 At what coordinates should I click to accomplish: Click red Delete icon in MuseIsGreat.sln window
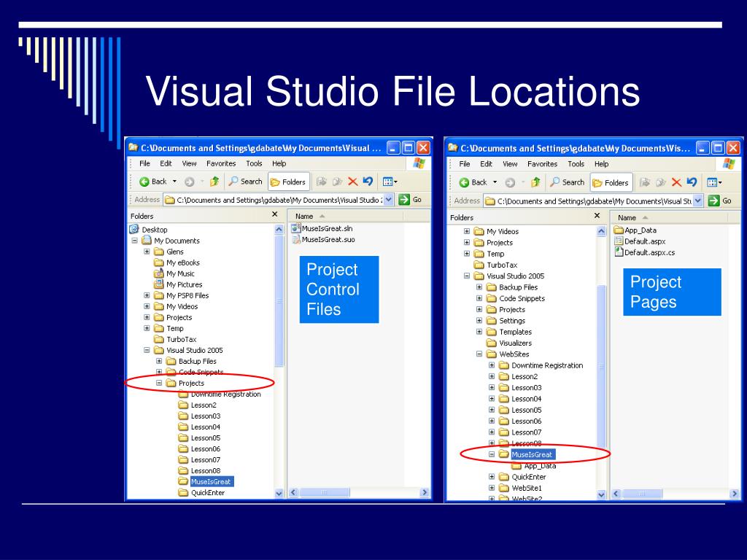tap(352, 182)
